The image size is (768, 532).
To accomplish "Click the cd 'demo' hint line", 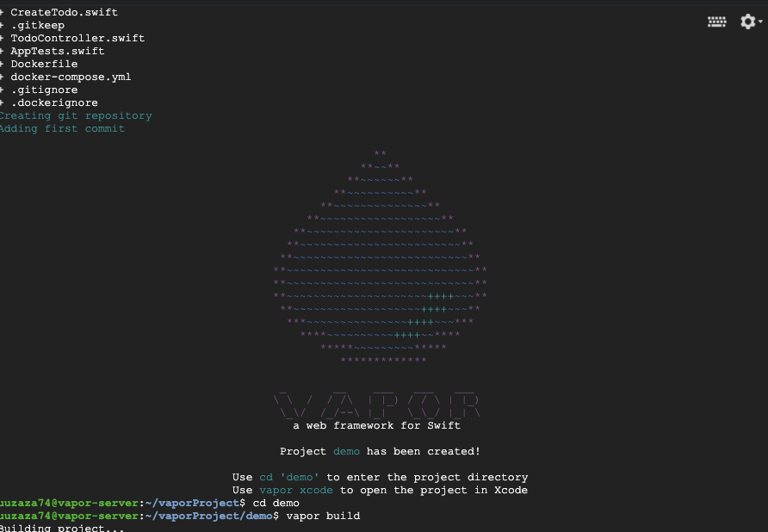I will click(380, 477).
